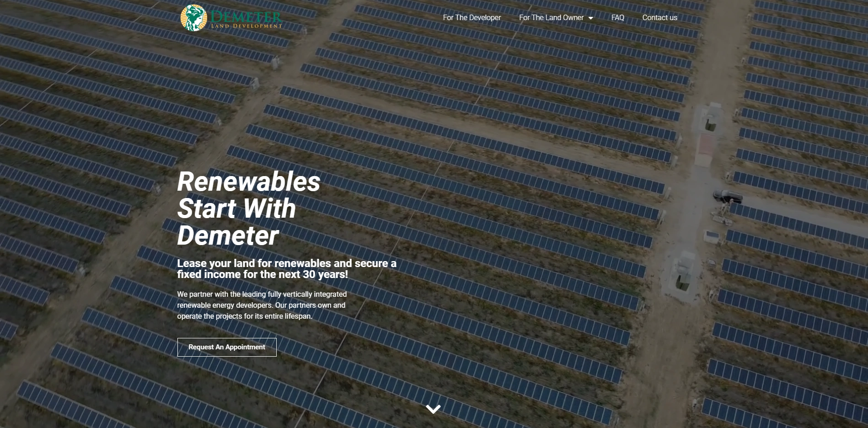
Task: Click the dark truck in the background
Action: (728, 197)
